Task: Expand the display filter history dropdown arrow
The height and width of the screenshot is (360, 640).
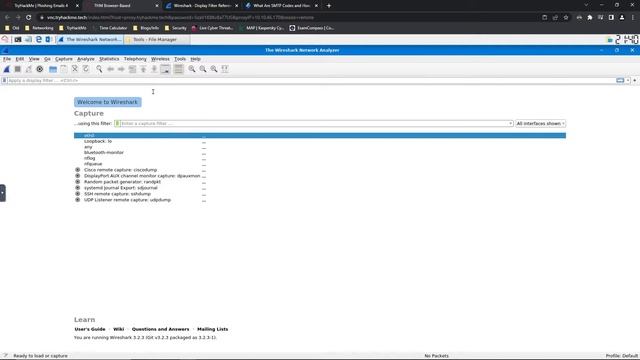Action: (628, 80)
